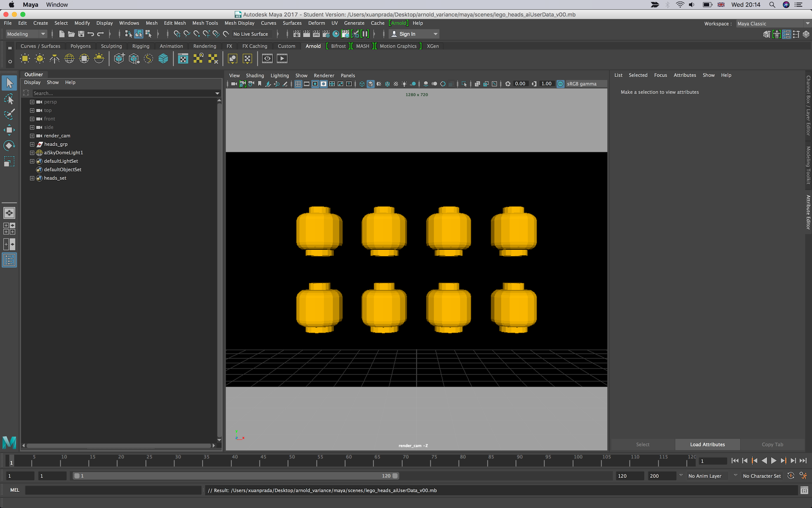The image size is (812, 508).
Task: Expand the heads_set node in Outliner
Action: pyautogui.click(x=32, y=178)
